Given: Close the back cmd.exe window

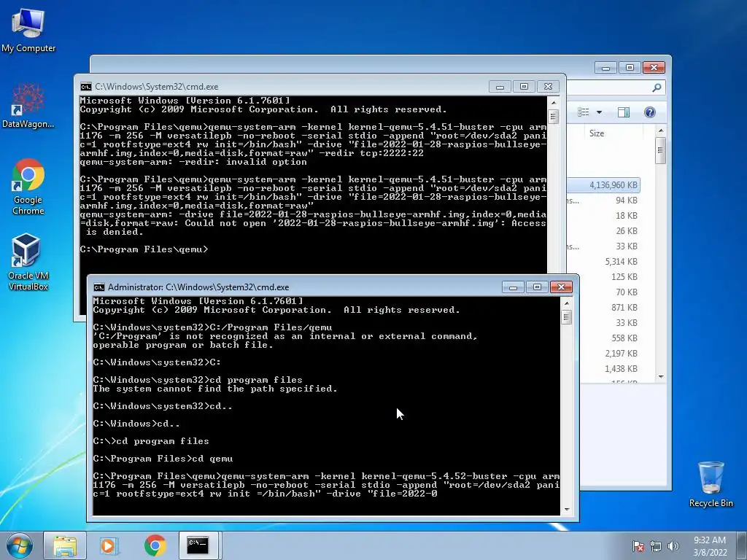Looking at the screenshot, I should coord(548,87).
